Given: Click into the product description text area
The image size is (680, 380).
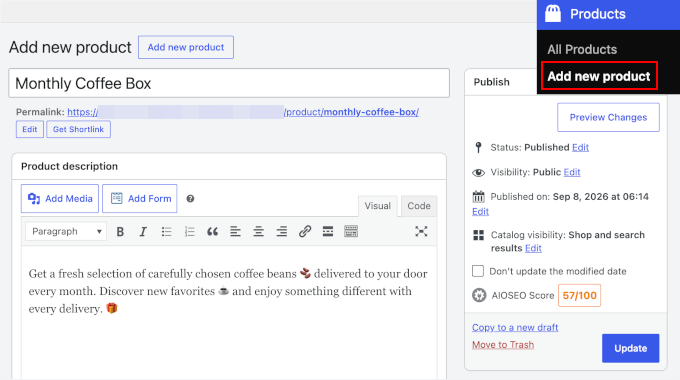Looking at the screenshot, I should [229, 313].
